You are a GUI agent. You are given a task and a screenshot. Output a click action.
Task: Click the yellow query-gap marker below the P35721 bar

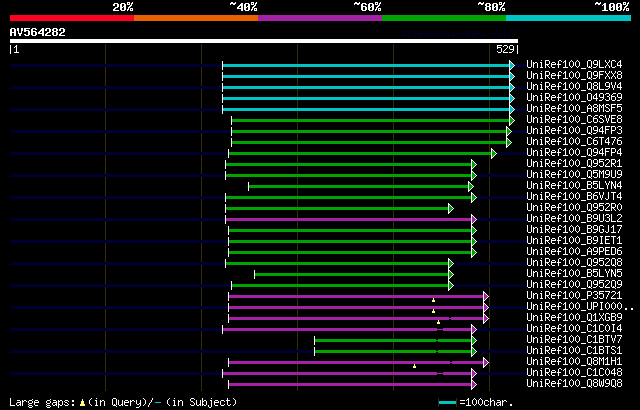[x=433, y=300]
